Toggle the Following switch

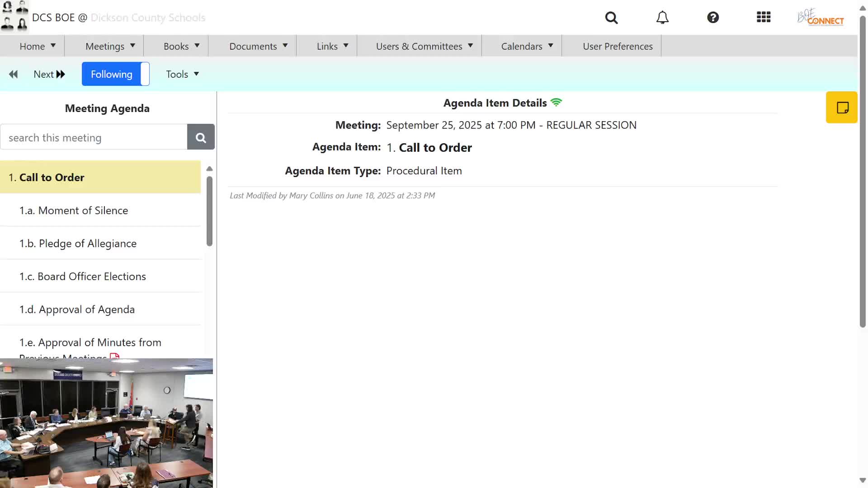tap(116, 74)
